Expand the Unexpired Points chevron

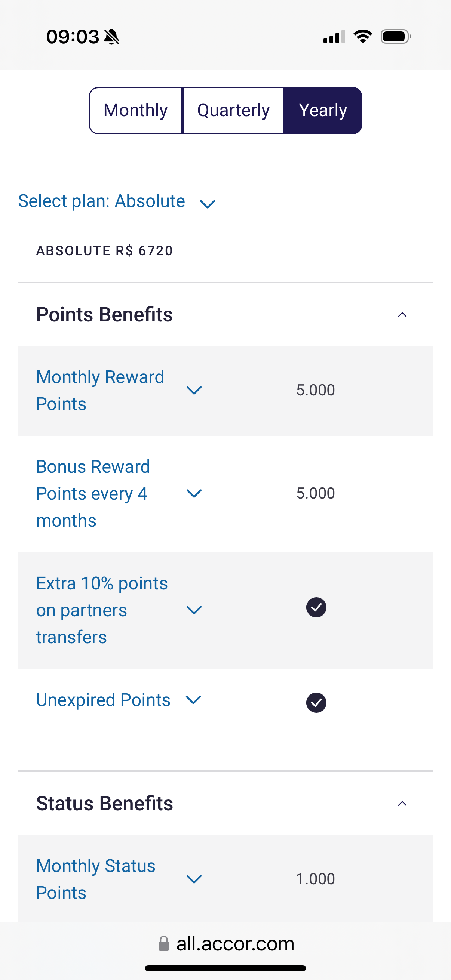coord(193,700)
